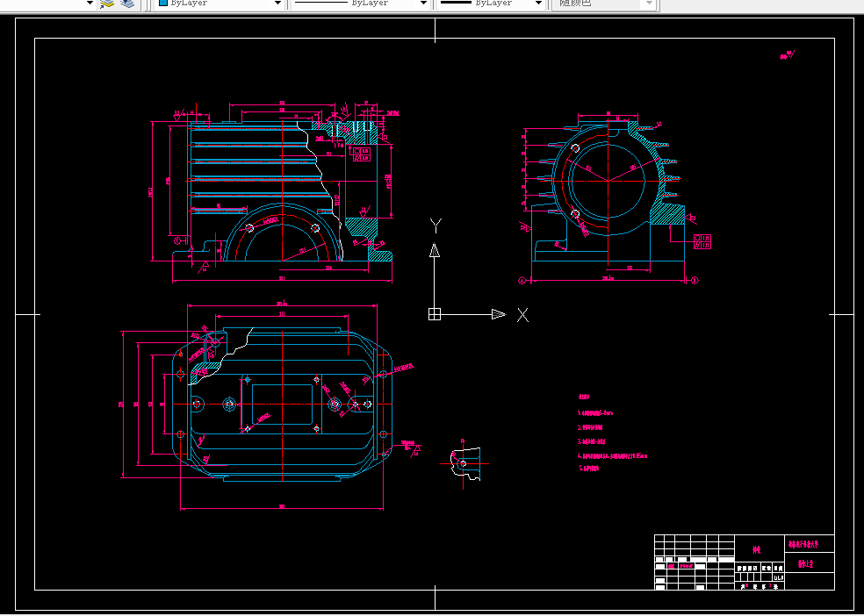Screen dimensions: 864x616
Task: Select the small detail view below UCS icon
Action: 464,463
